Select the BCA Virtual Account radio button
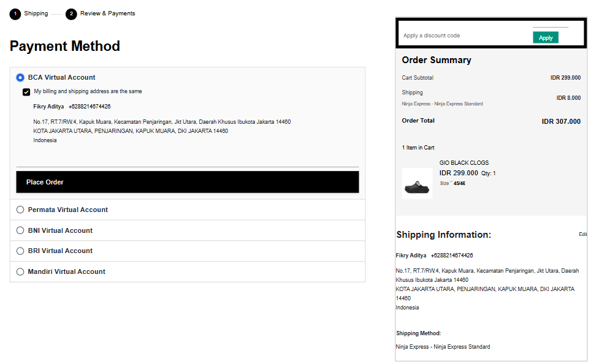This screenshot has width=591, height=364. coord(20,78)
